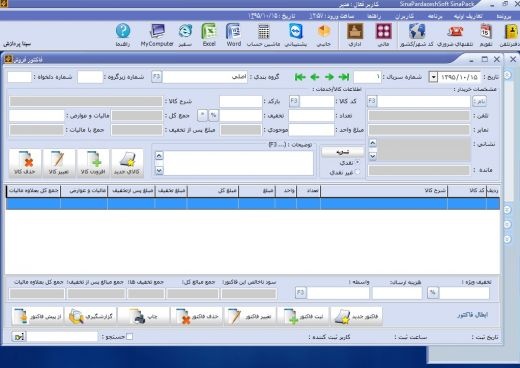Open the calculator (ماشین حساب) icon
The width and height of the screenshot is (520, 368).
pyautogui.click(x=263, y=35)
